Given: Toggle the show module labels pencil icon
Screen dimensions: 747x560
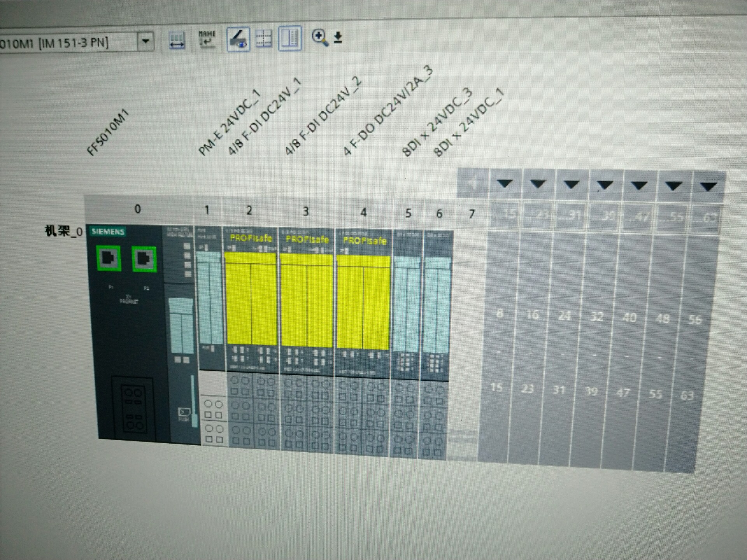Looking at the screenshot, I should coord(238,39).
